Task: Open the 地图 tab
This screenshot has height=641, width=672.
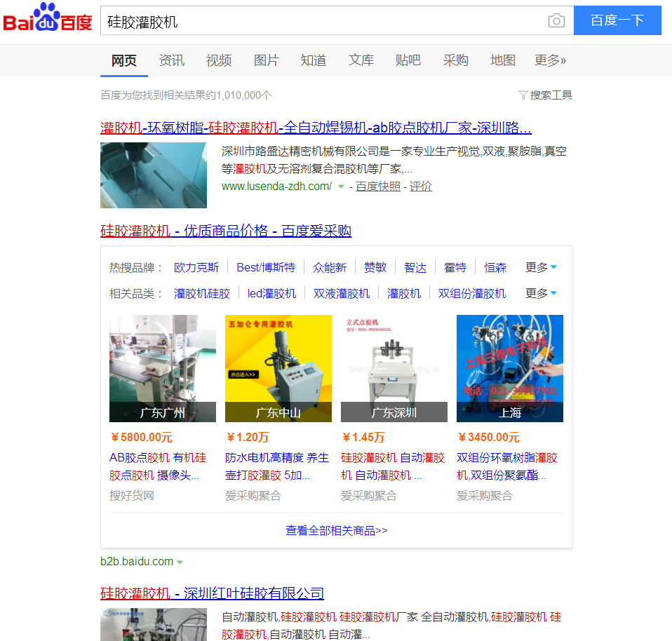Action: click(x=503, y=60)
